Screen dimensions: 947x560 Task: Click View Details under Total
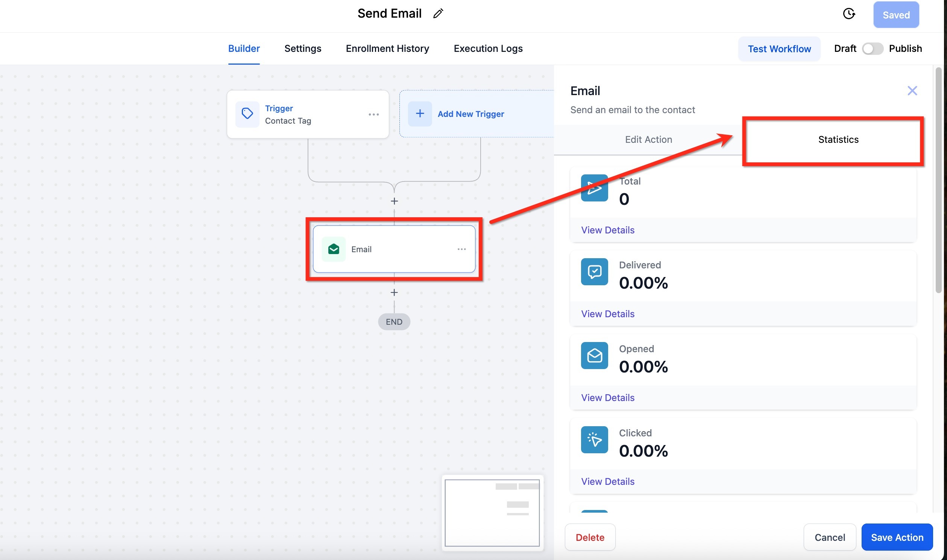[x=607, y=230]
